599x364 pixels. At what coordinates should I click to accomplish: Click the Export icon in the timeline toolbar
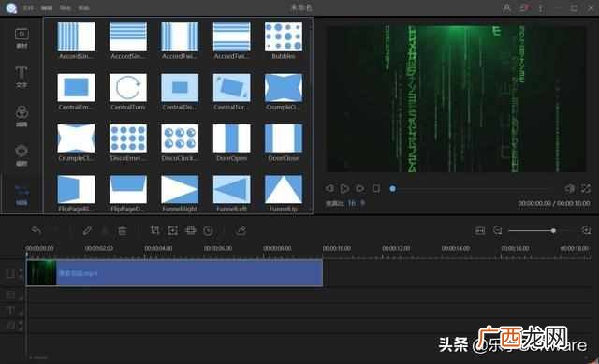(241, 230)
